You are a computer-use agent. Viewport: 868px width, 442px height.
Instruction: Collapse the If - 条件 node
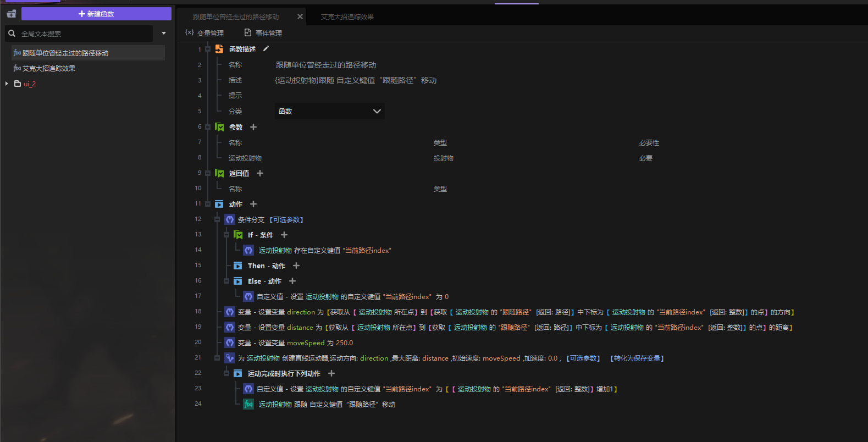[x=226, y=235]
